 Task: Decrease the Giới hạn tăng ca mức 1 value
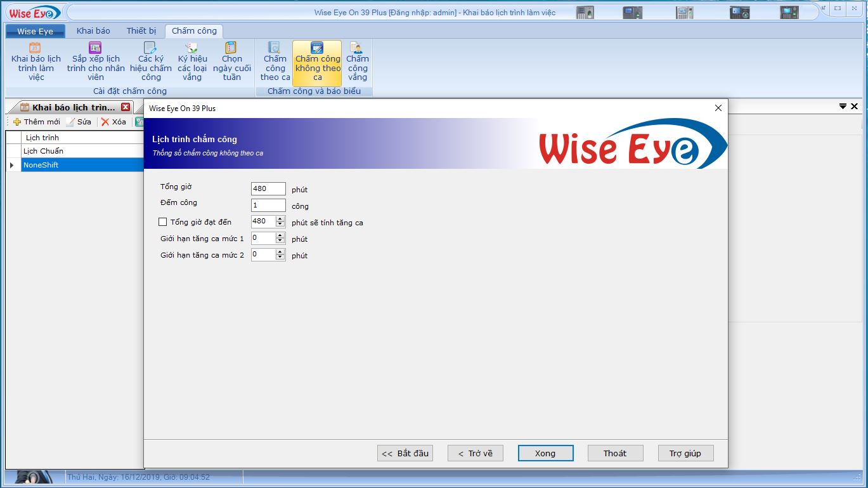pyautogui.click(x=280, y=241)
